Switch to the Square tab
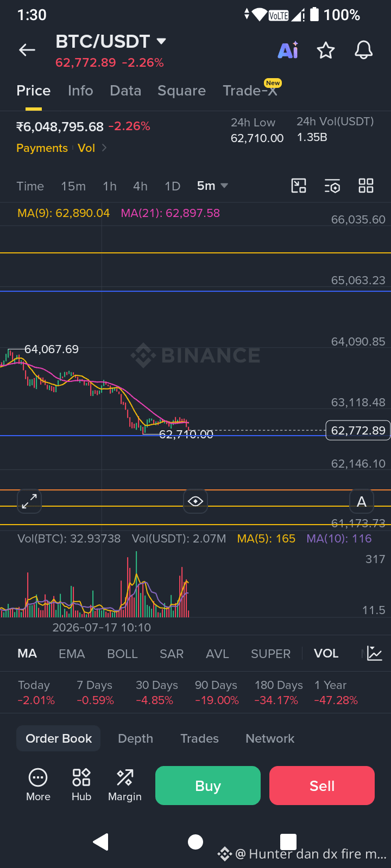 [181, 91]
